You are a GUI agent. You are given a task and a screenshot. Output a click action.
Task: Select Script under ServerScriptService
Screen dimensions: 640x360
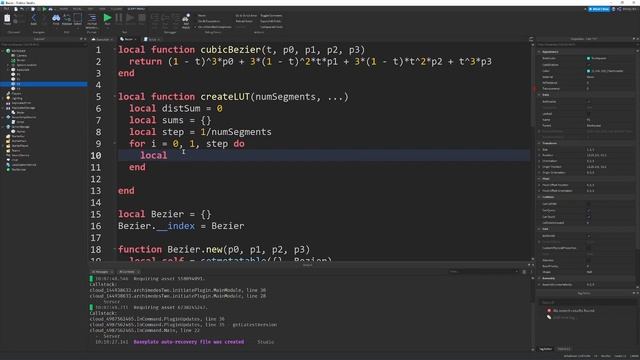20,122
